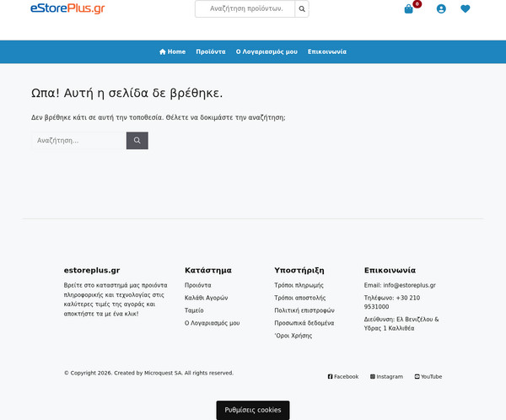Open Προϊόντα link under Κατάστημα
Viewport: 506px width, 420px height.
[x=198, y=285]
